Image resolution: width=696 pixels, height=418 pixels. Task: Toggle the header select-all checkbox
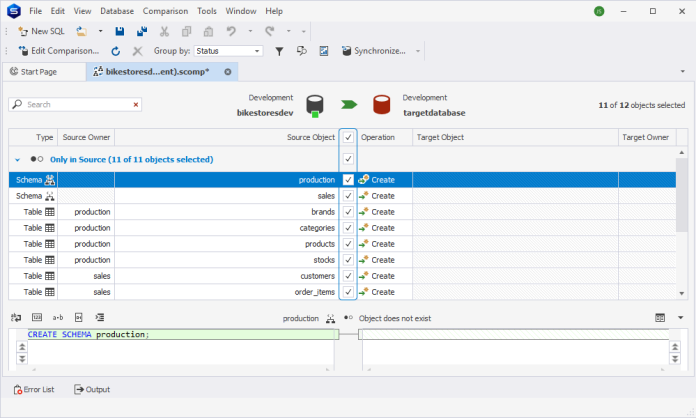click(348, 137)
